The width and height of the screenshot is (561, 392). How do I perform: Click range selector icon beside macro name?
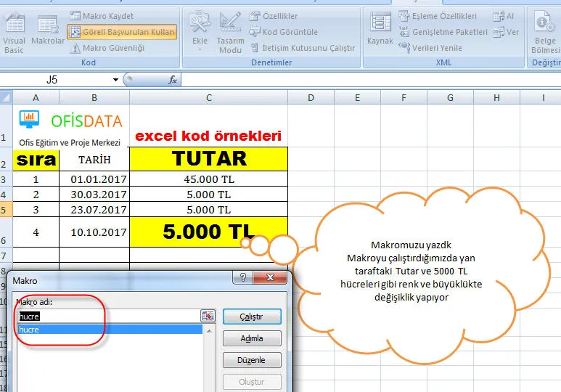208,316
